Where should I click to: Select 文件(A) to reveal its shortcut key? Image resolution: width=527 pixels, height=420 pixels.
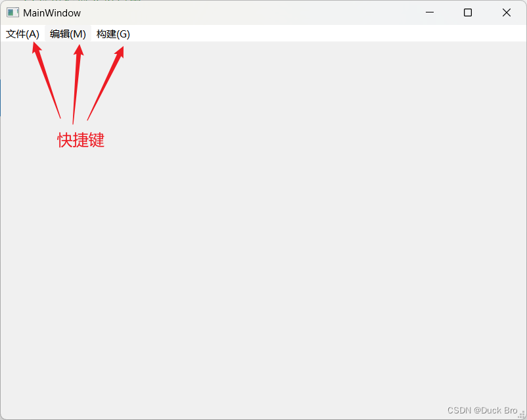pyautogui.click(x=23, y=34)
